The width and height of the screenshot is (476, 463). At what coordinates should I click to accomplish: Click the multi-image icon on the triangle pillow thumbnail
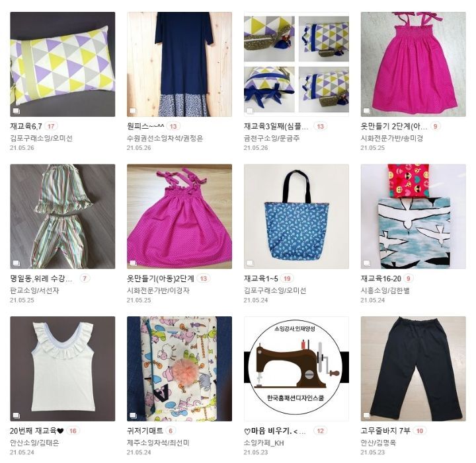(16, 111)
